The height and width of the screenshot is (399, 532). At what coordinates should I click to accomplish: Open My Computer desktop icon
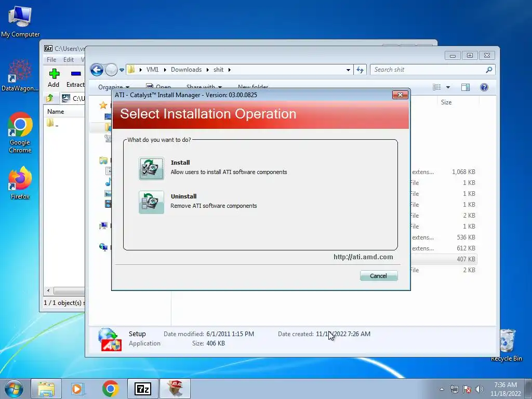(20, 21)
